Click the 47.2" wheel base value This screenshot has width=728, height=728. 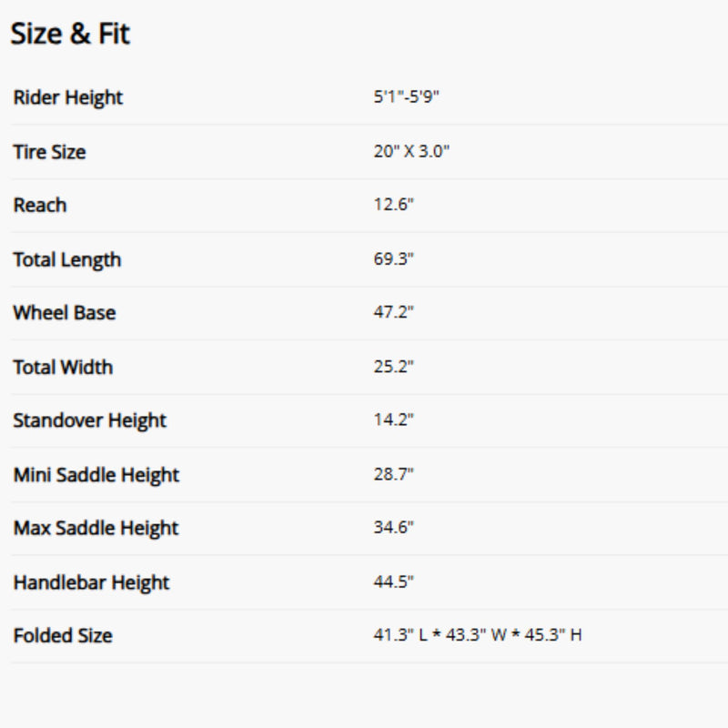point(393,312)
